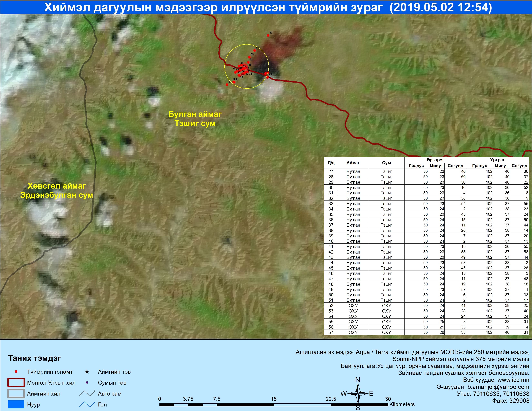The width and height of the screenshot is (532, 411).
Task: Click the purple Сумын төв dot symbol
Action: (87, 382)
